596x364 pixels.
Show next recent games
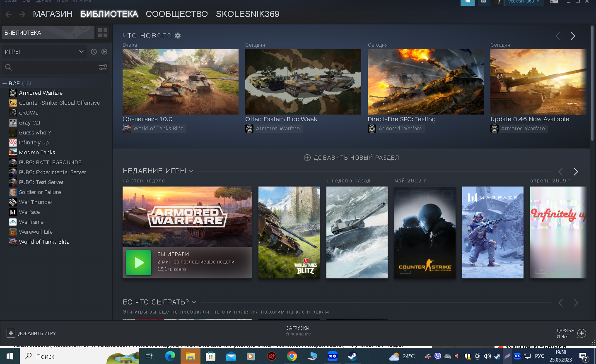(576, 172)
